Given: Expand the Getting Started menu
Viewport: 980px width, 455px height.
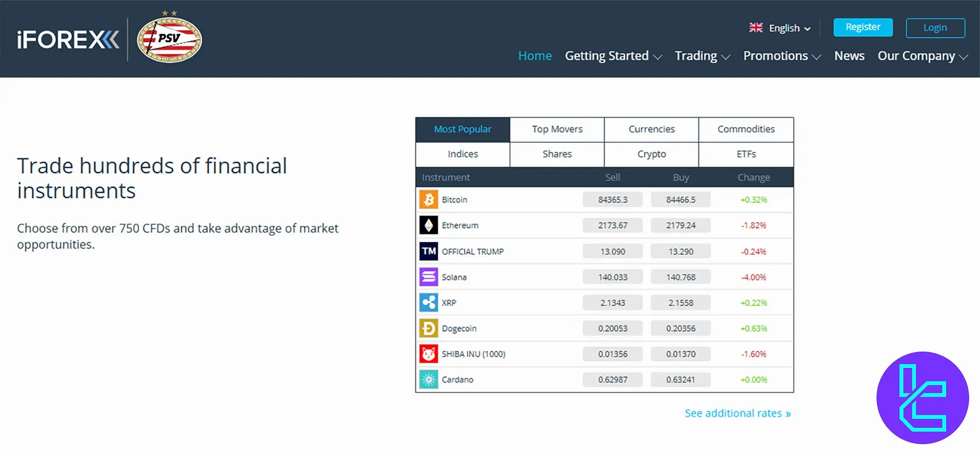Looking at the screenshot, I should point(614,56).
